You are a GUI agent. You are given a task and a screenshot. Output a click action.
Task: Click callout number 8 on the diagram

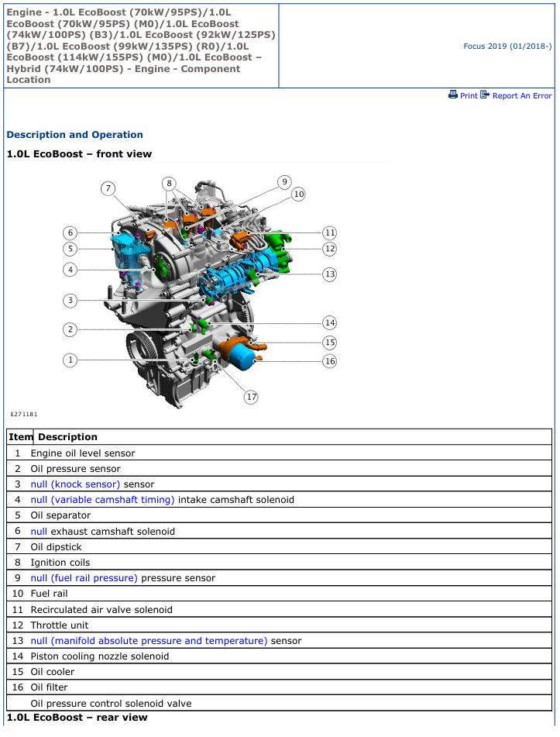(169, 184)
